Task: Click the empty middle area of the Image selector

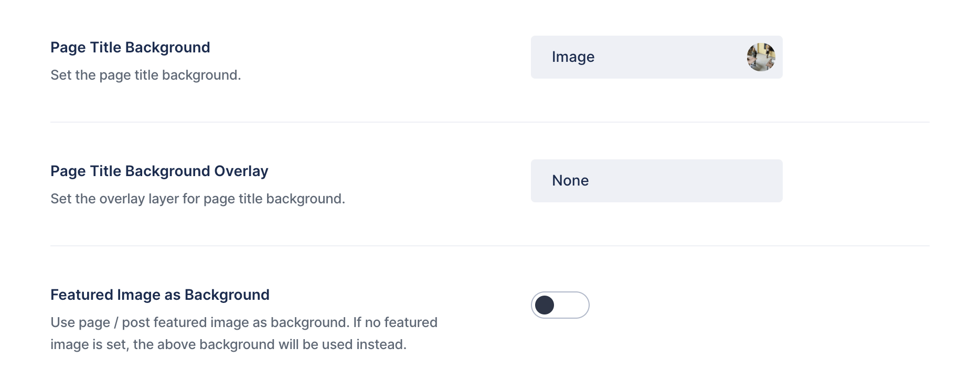Action: [x=670, y=57]
